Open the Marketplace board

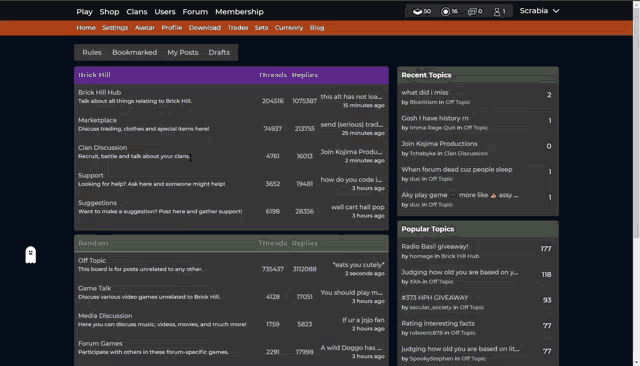98,120
